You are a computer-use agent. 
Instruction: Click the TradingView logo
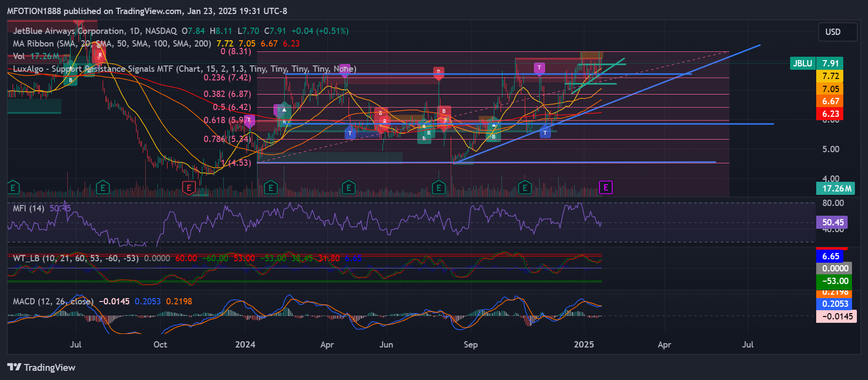coord(42,367)
